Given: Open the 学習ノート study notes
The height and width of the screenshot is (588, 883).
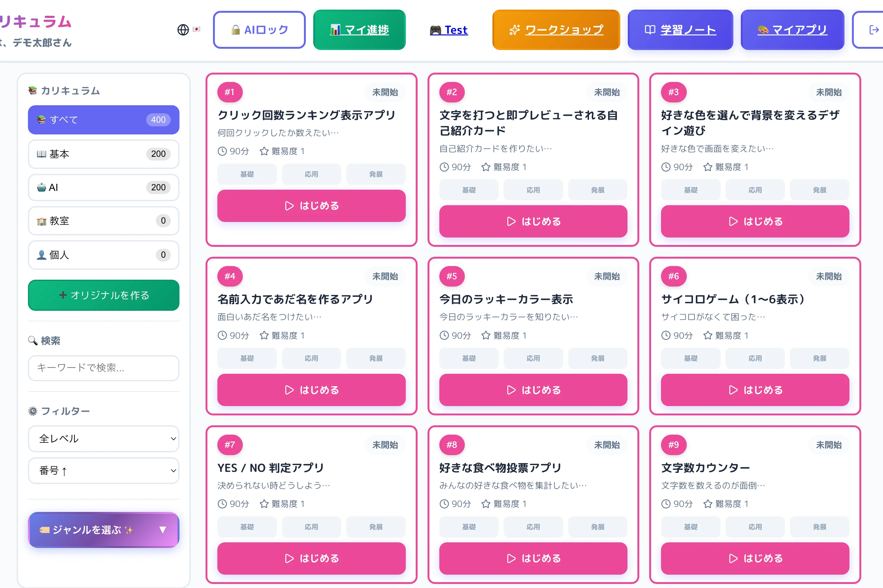Looking at the screenshot, I should 680,30.
